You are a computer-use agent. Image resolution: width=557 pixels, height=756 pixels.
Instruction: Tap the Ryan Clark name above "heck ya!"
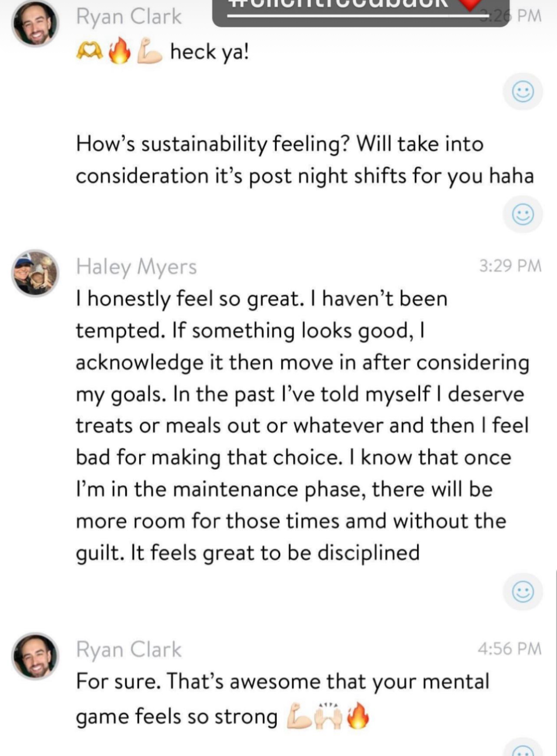(x=129, y=17)
